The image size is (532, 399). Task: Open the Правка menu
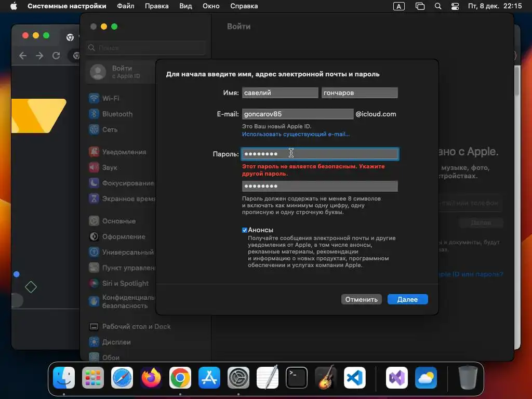pyautogui.click(x=157, y=6)
